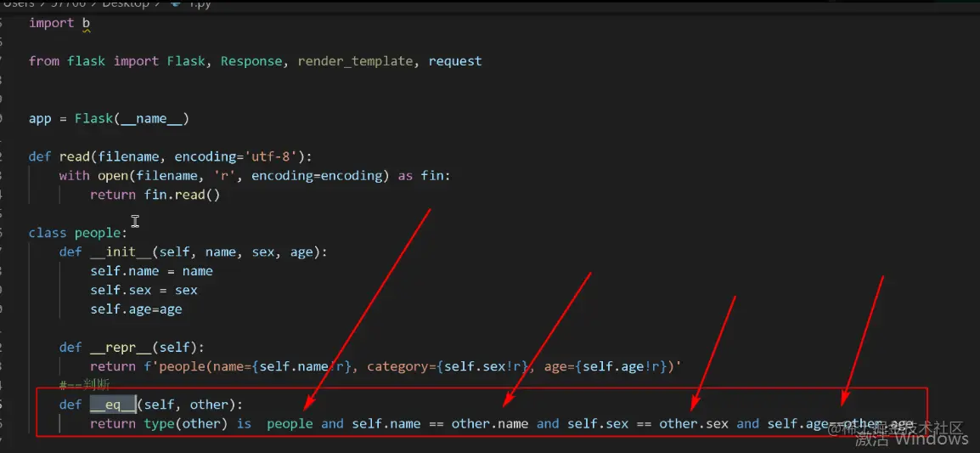Click self.sex in the __eq__ return line

tap(598, 424)
